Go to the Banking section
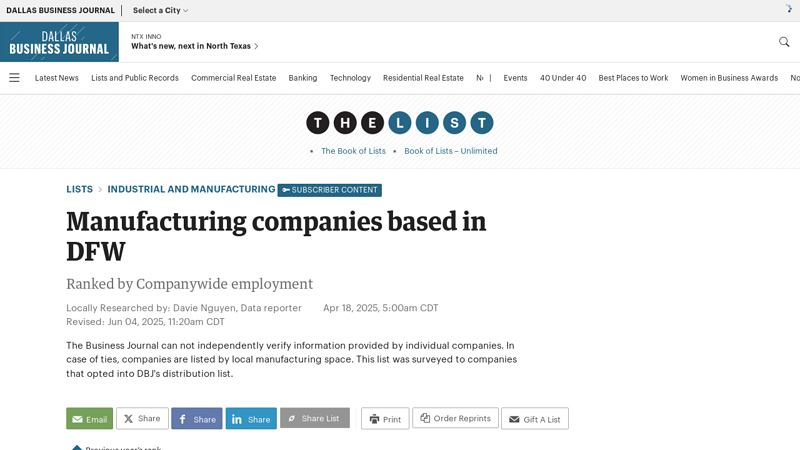This screenshot has height=450, width=800. [x=302, y=78]
